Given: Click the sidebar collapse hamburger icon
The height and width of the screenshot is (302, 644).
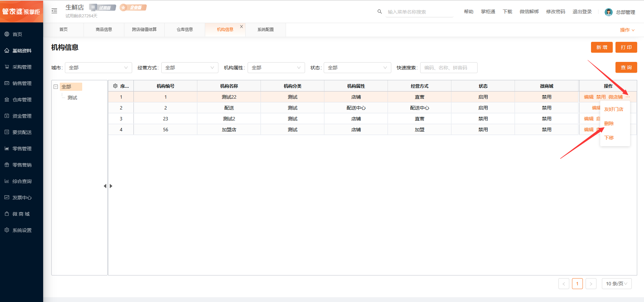Looking at the screenshot, I should (54, 11).
